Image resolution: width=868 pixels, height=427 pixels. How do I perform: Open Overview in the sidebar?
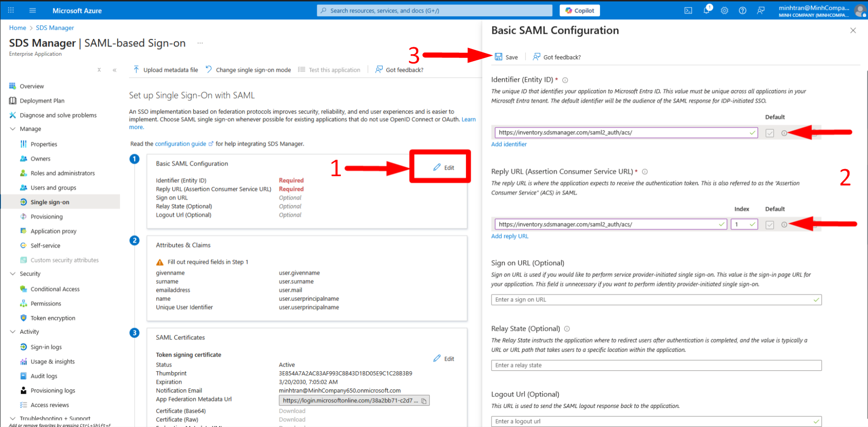click(x=32, y=86)
